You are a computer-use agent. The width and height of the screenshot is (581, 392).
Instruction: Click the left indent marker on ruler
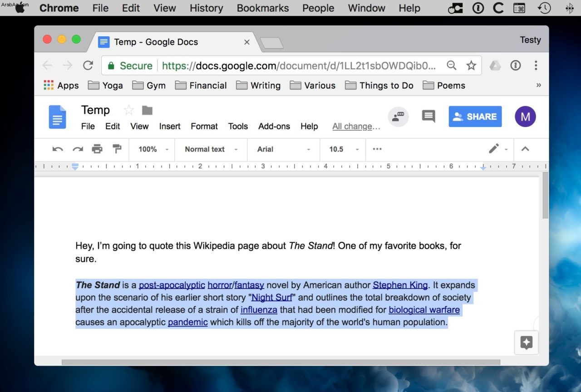pos(75,167)
